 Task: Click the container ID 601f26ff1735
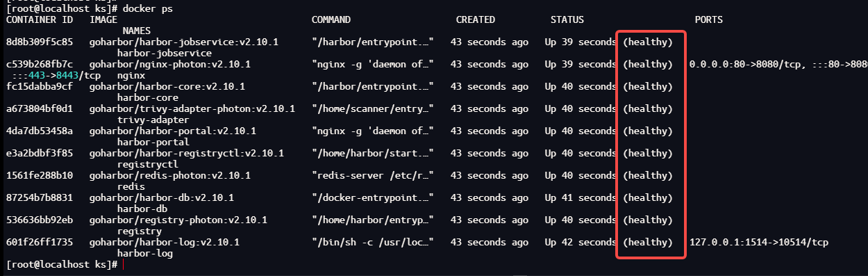pyautogui.click(x=40, y=243)
